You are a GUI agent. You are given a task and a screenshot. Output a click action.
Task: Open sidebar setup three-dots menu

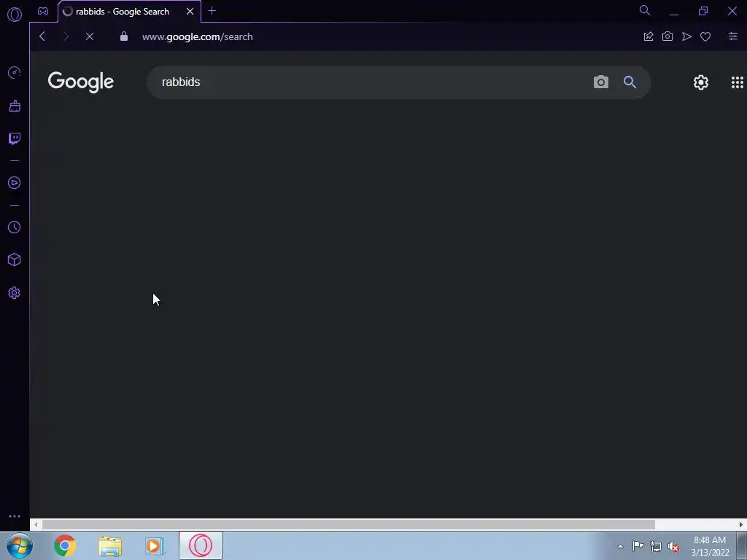point(15,516)
